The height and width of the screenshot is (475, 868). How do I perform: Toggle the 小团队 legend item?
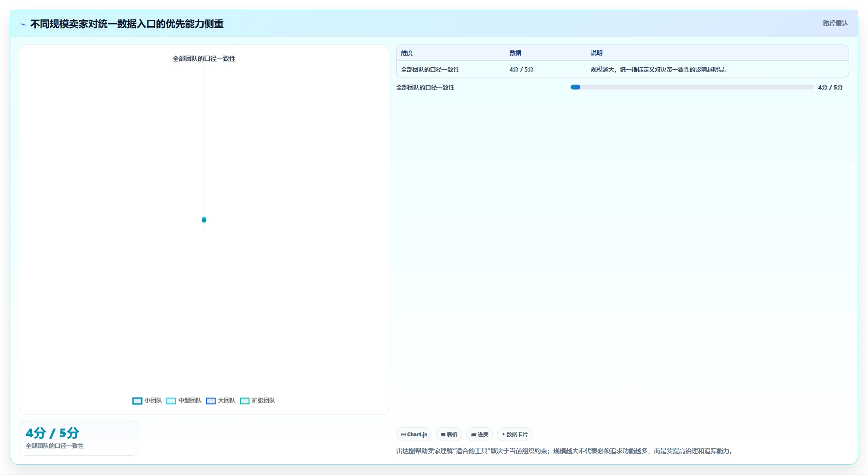147,401
